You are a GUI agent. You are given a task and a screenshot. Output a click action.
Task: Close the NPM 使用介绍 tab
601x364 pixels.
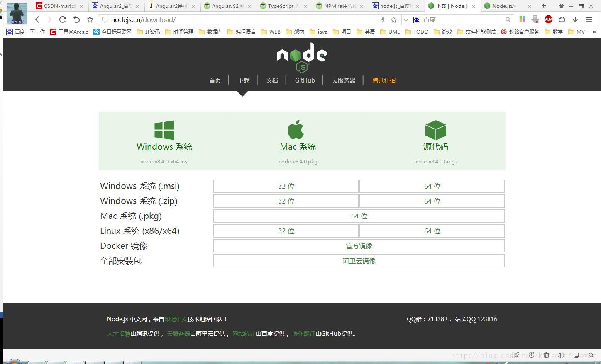pyautogui.click(x=361, y=6)
